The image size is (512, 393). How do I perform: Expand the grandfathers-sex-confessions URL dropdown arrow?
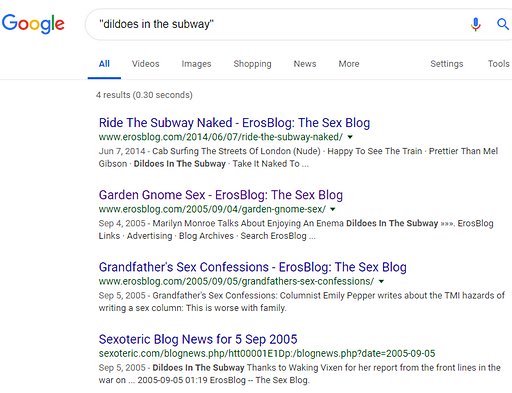381,282
